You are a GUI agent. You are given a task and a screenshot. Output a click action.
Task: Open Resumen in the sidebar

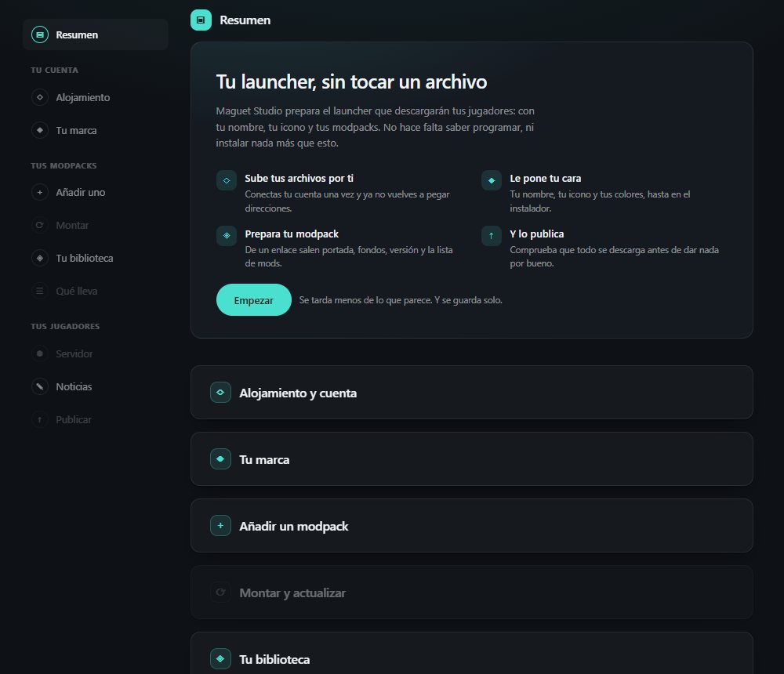tap(96, 34)
